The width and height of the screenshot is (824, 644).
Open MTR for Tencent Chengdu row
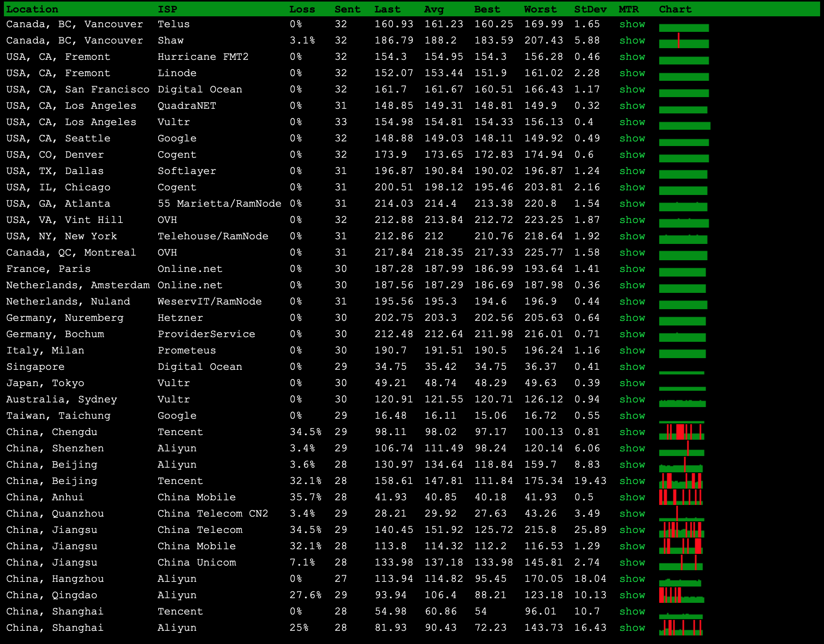(x=632, y=432)
